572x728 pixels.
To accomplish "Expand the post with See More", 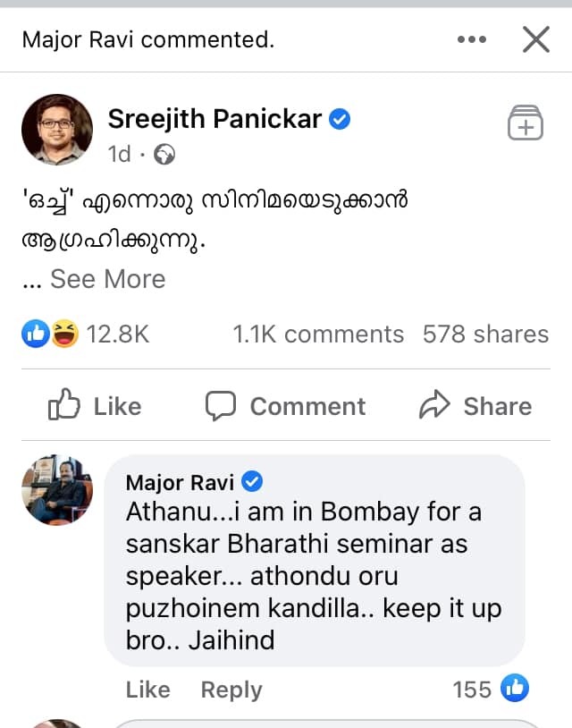I will point(107,279).
